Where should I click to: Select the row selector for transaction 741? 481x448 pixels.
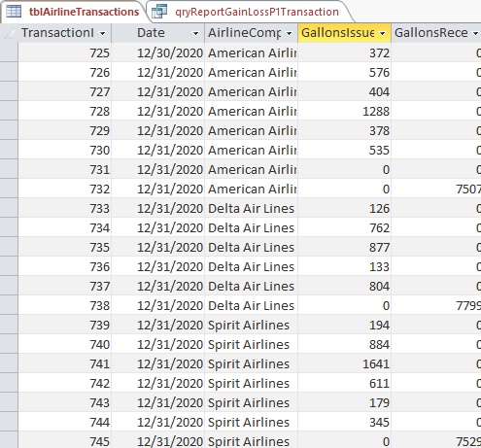9,363
